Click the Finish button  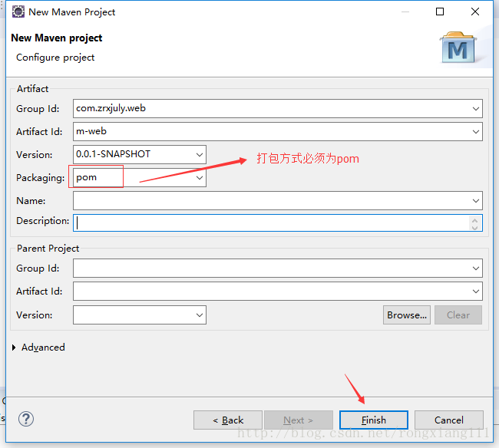click(374, 420)
